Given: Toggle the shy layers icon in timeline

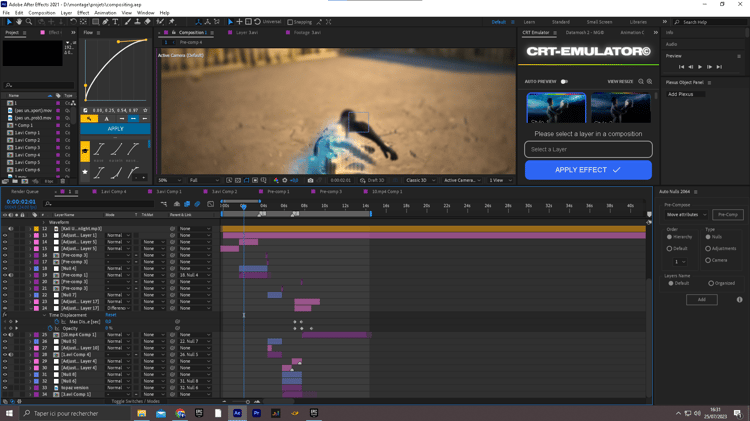Looking at the screenshot, I should (176, 204).
